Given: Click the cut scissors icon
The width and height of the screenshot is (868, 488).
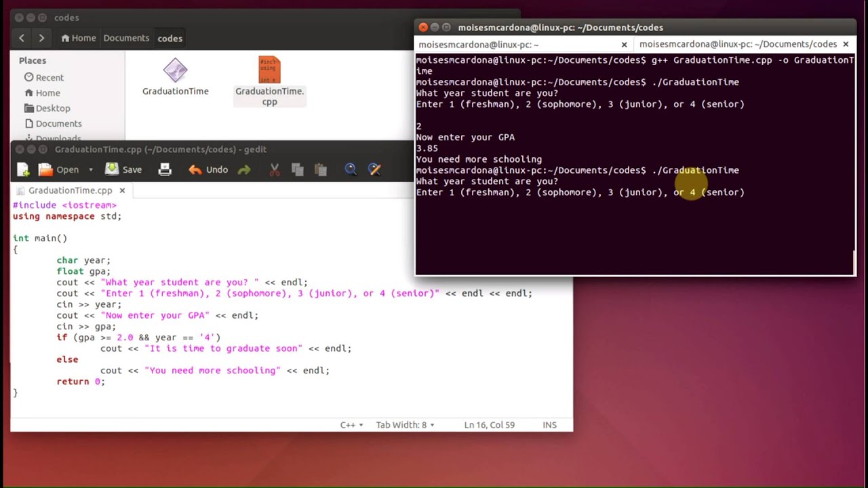Looking at the screenshot, I should pos(274,169).
